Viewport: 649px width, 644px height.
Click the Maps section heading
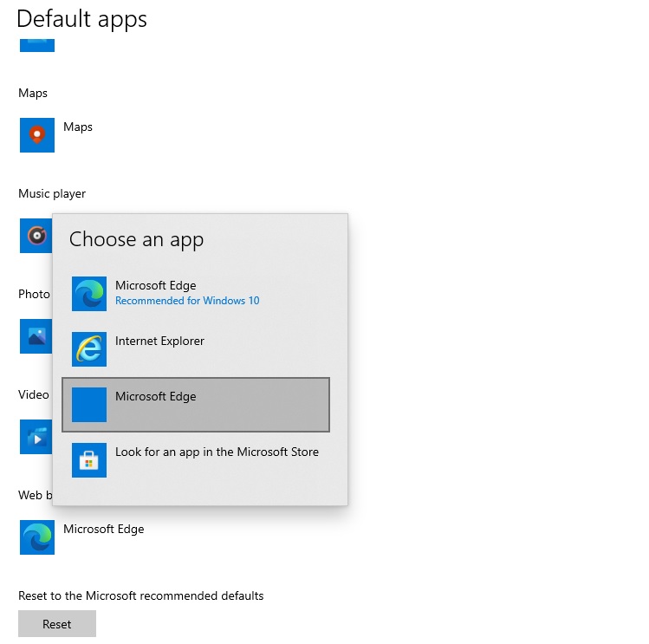(x=33, y=94)
